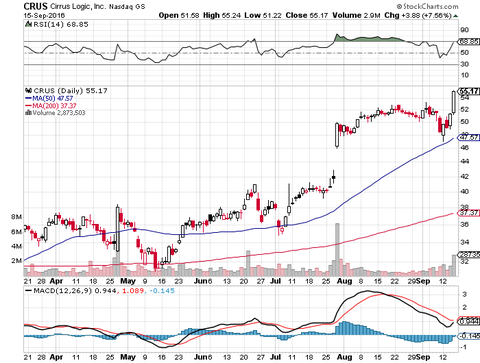
Task: Click the RSI(14) 68.85 indicator label
Action: point(60,24)
